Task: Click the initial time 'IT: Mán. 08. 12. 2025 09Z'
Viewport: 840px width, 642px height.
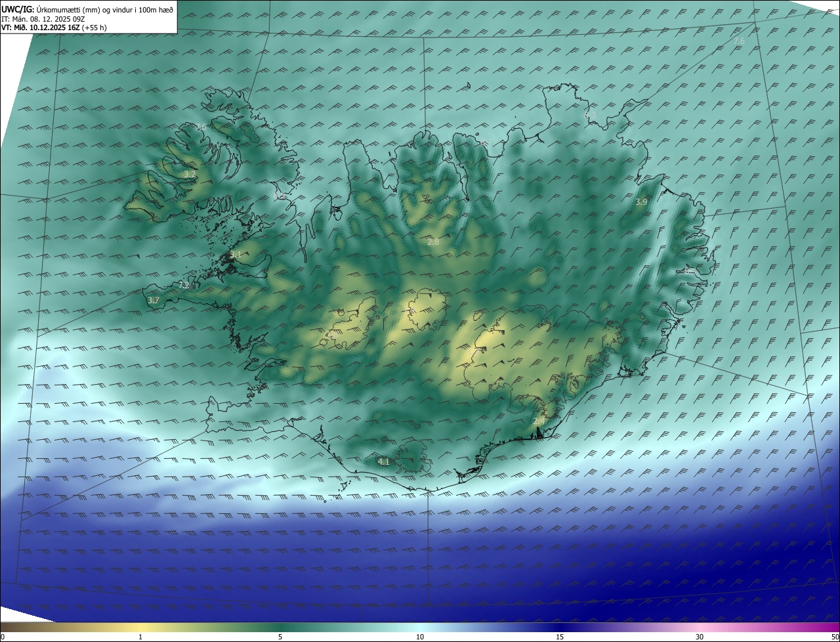Action: coord(43,19)
